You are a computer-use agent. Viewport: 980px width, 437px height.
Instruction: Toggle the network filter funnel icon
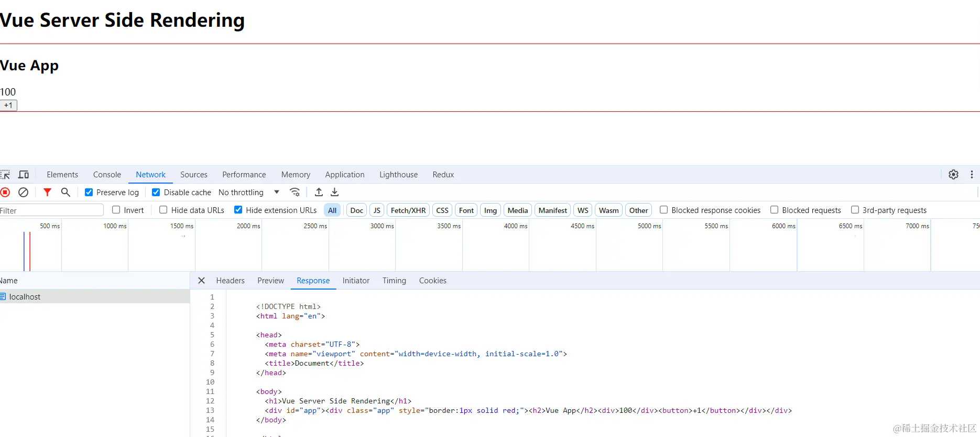[47, 193]
